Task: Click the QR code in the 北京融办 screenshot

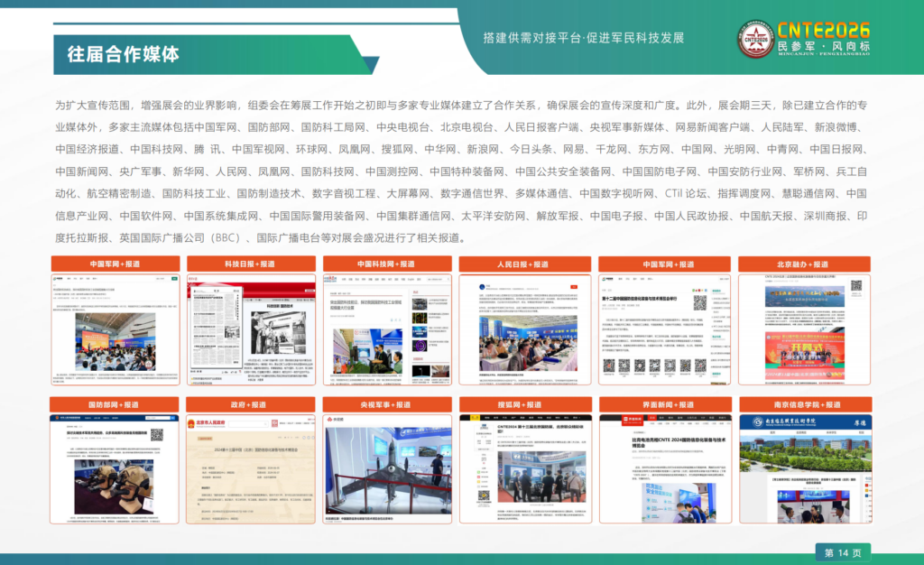Action: tap(855, 285)
